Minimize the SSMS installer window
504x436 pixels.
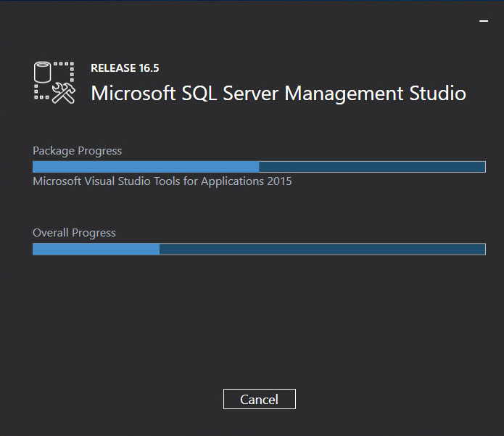[484, 21]
